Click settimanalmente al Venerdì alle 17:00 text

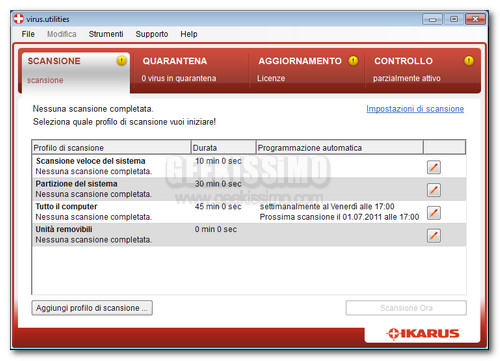(x=327, y=206)
